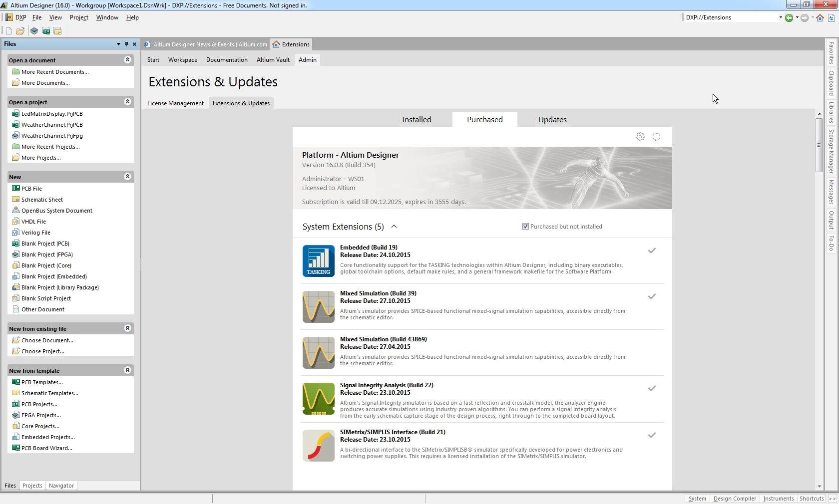Collapse New from existing file section
839x504 pixels.
127,328
